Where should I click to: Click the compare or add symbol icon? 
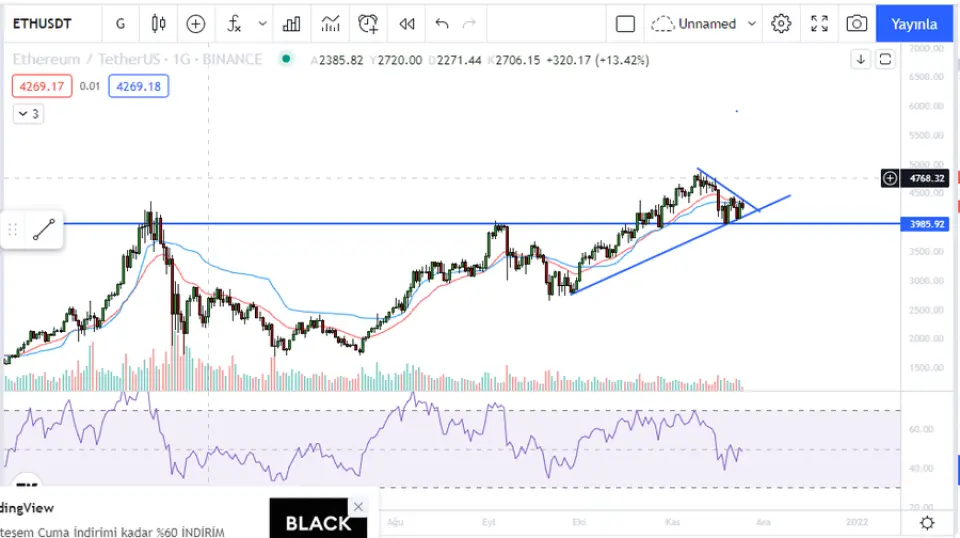tap(196, 23)
